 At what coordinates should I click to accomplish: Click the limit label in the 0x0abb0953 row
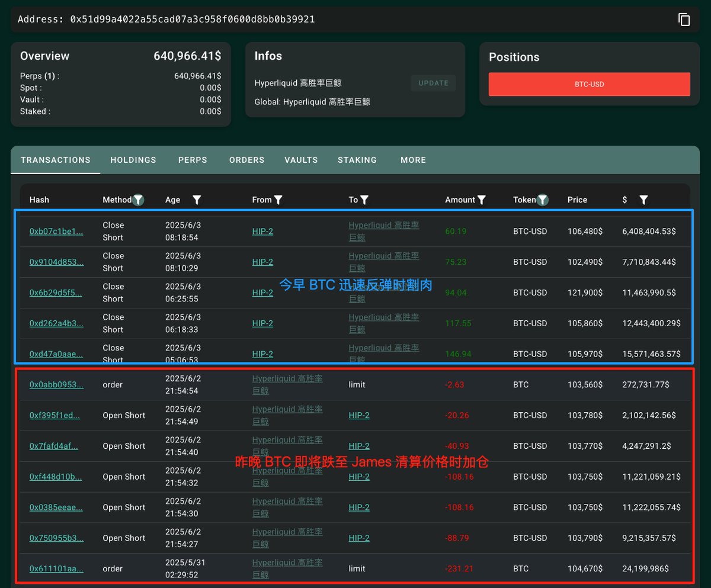(x=357, y=385)
